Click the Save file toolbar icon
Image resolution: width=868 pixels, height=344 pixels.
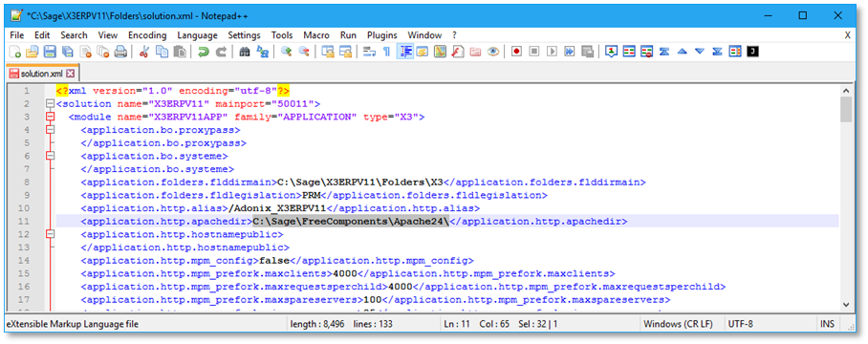click(50, 52)
